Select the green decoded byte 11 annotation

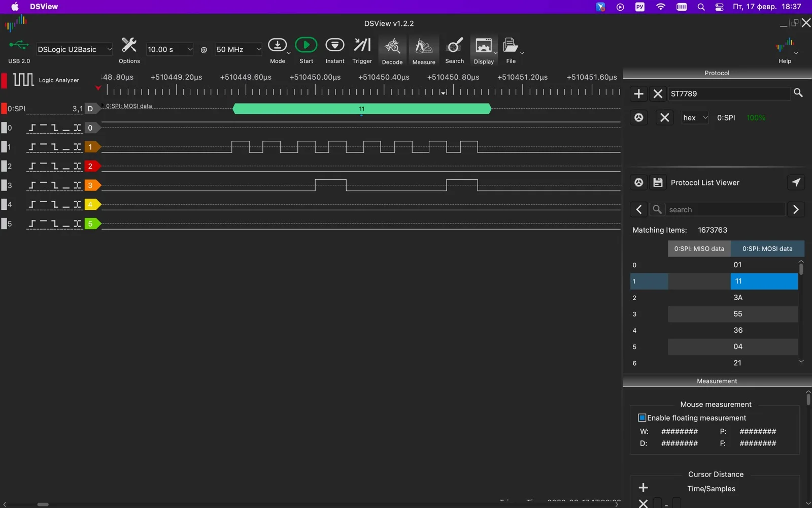point(362,109)
